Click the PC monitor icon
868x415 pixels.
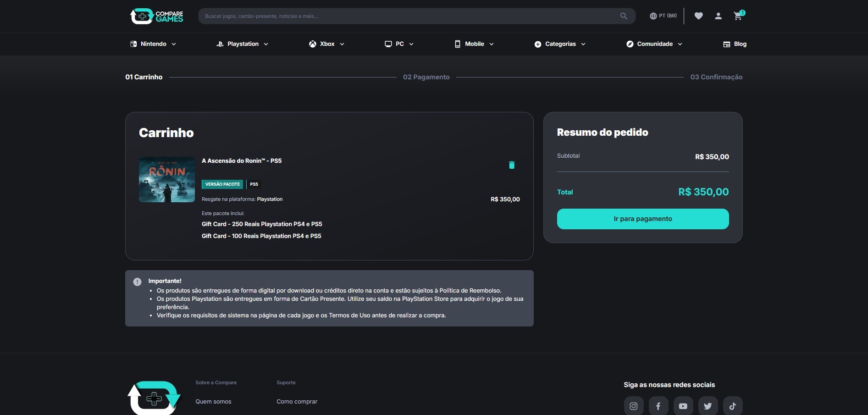[x=388, y=44]
